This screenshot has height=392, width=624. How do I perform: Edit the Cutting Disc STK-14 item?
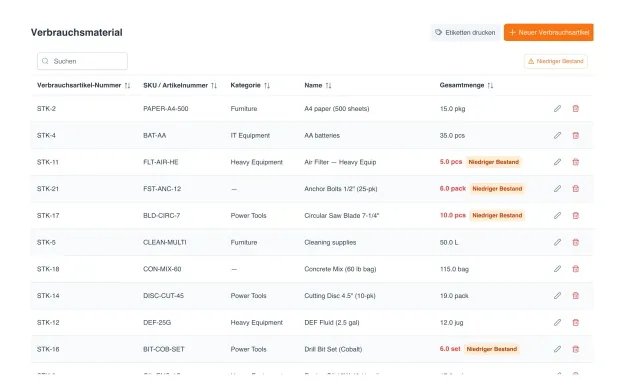click(x=557, y=296)
